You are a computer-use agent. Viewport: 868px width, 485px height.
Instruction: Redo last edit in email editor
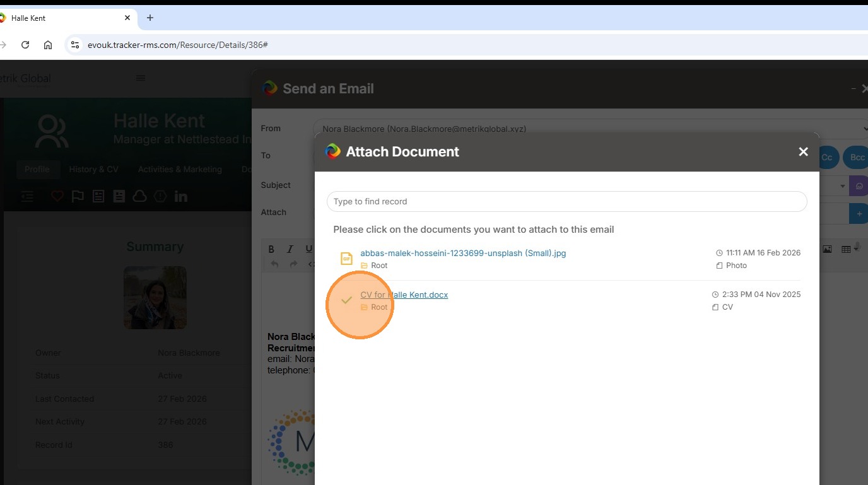pos(293,264)
